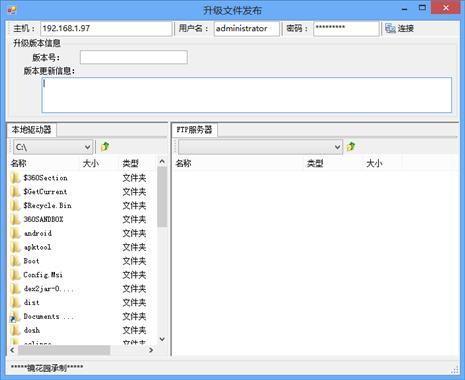Go up one level in local drive
465x380 pixels.
[105, 147]
